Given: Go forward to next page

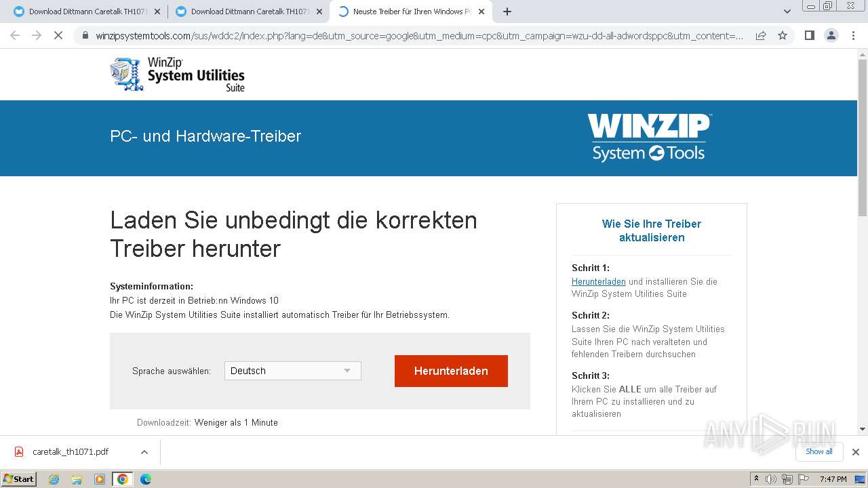Looking at the screenshot, I should tap(37, 35).
